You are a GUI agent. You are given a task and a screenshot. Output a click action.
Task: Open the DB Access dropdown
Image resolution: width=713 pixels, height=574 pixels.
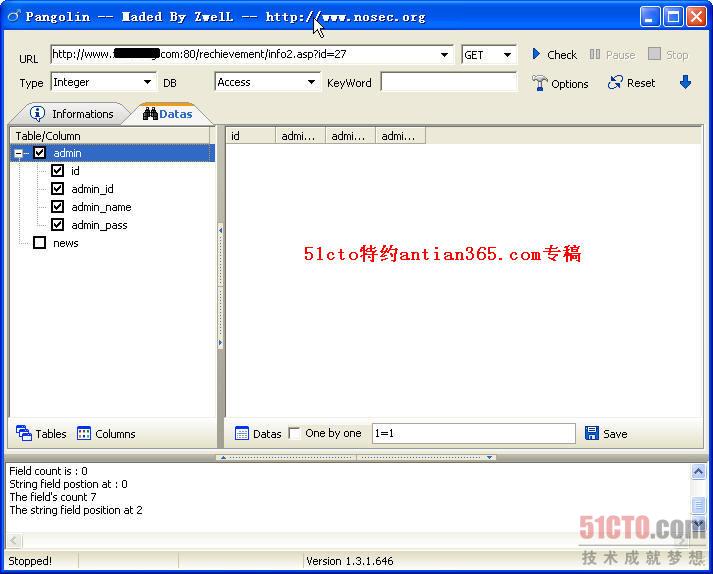[x=311, y=82]
